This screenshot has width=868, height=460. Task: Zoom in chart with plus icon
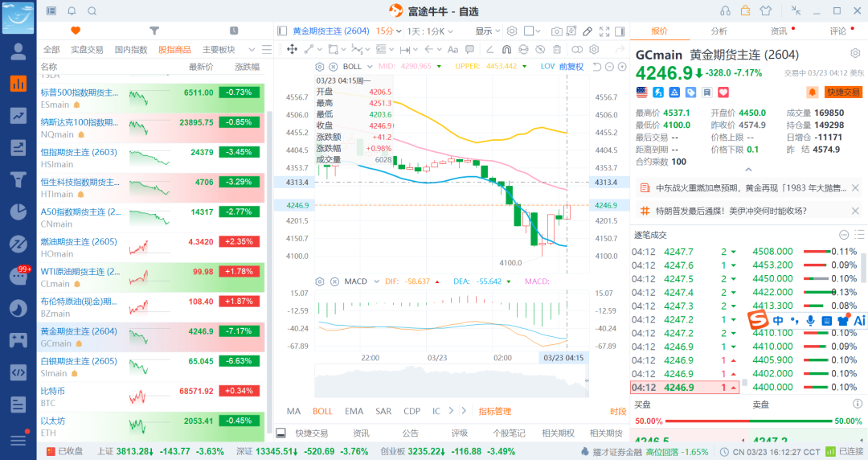[x=622, y=67]
